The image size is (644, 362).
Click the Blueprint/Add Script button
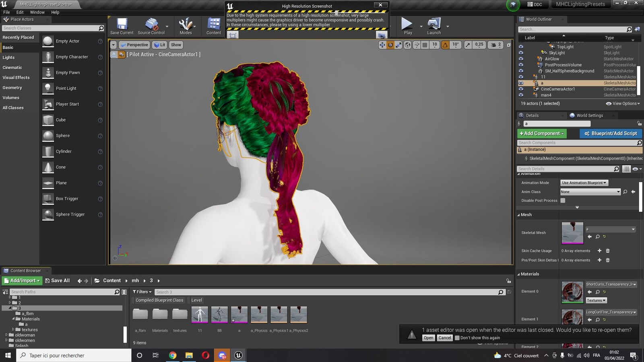[x=611, y=134]
